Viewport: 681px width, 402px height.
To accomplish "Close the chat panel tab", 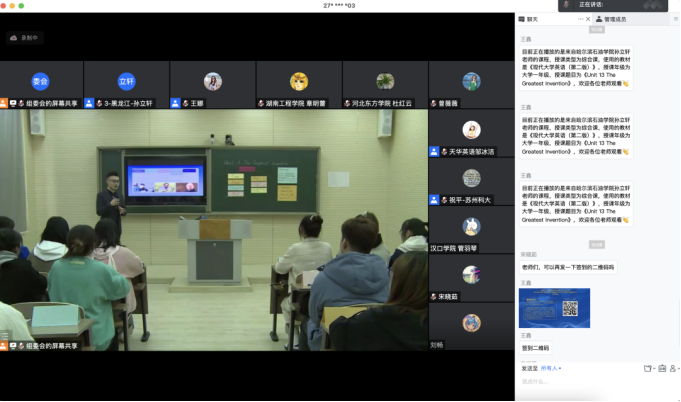I will pyautogui.click(x=587, y=19).
